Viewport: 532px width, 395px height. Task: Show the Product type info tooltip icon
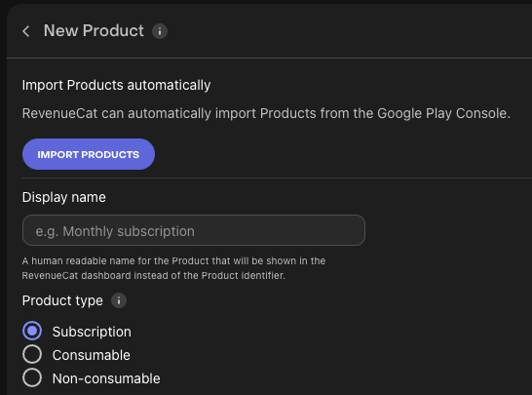point(119,300)
